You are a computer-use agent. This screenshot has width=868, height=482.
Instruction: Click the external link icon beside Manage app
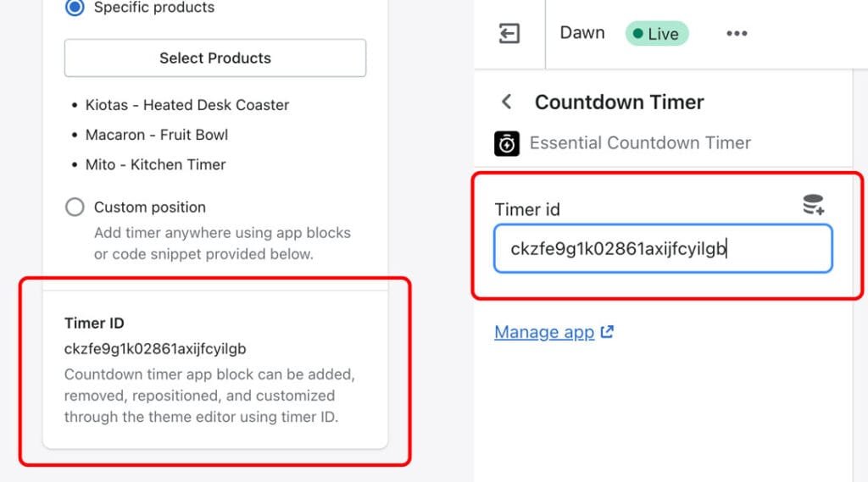point(607,332)
